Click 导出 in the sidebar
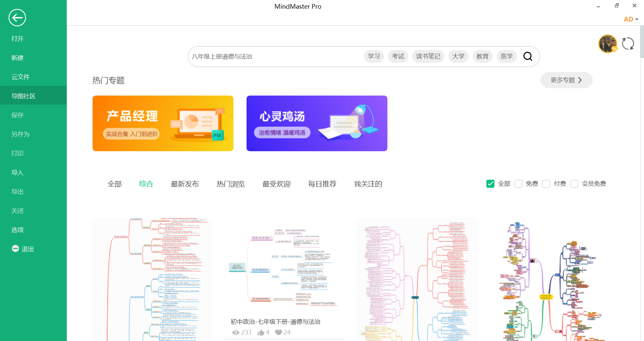 click(x=34, y=191)
